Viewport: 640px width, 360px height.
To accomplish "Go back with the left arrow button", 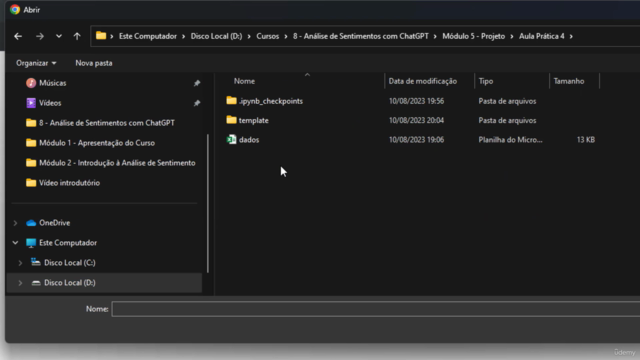I will click(x=18, y=36).
